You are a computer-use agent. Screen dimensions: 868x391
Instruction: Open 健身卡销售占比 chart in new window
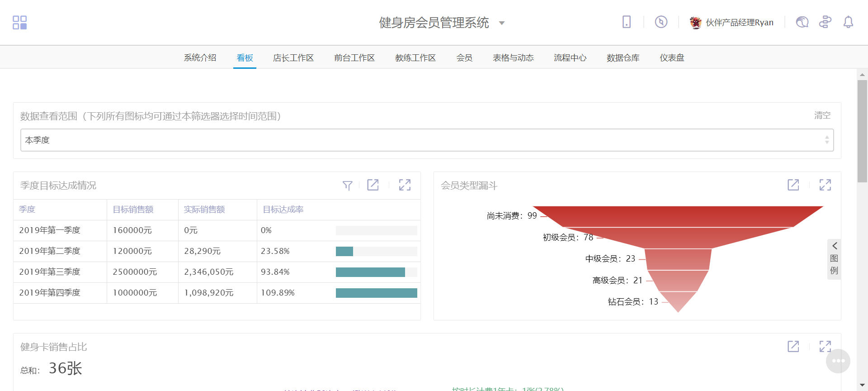pyautogui.click(x=793, y=347)
